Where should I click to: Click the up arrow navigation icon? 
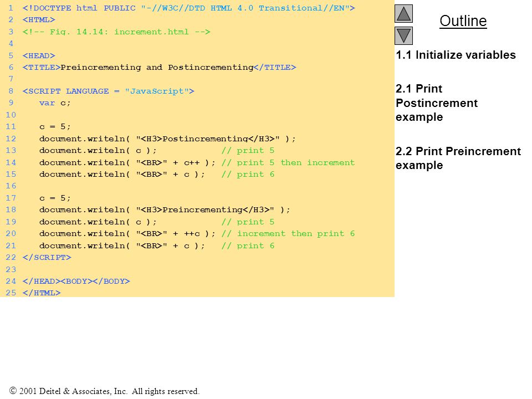coord(403,13)
